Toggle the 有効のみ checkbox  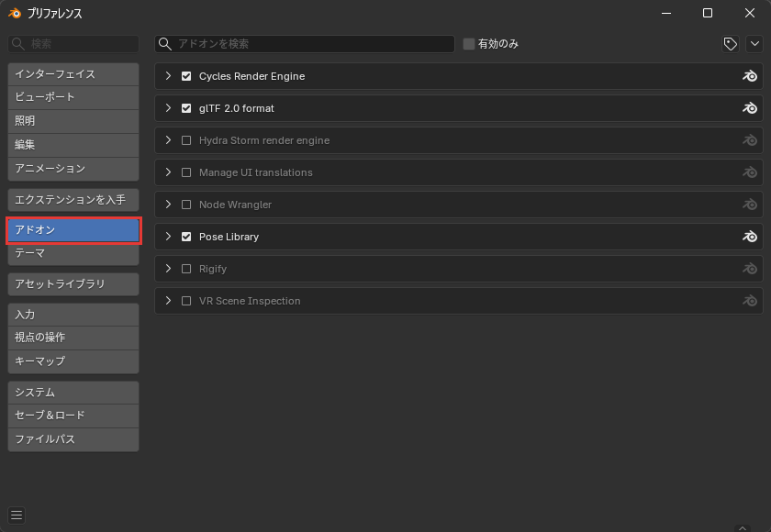tap(469, 44)
